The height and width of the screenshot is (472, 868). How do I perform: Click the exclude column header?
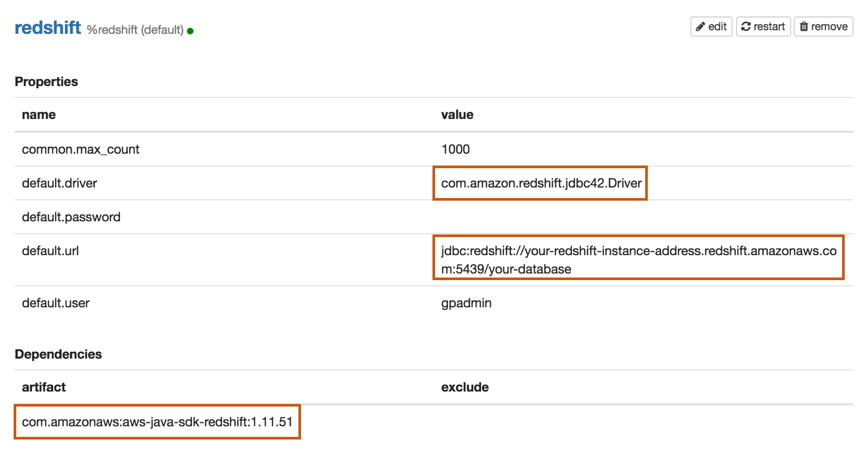[465, 387]
